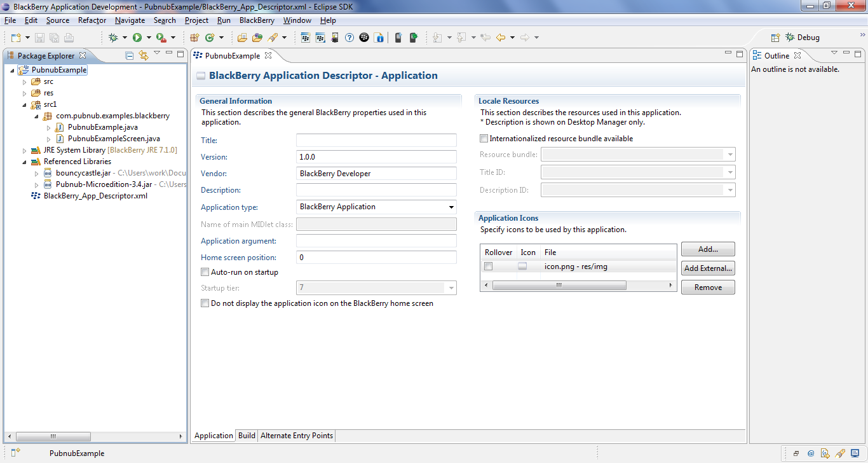Enable Auto-run on startup
The width and height of the screenshot is (868, 463).
pos(205,272)
